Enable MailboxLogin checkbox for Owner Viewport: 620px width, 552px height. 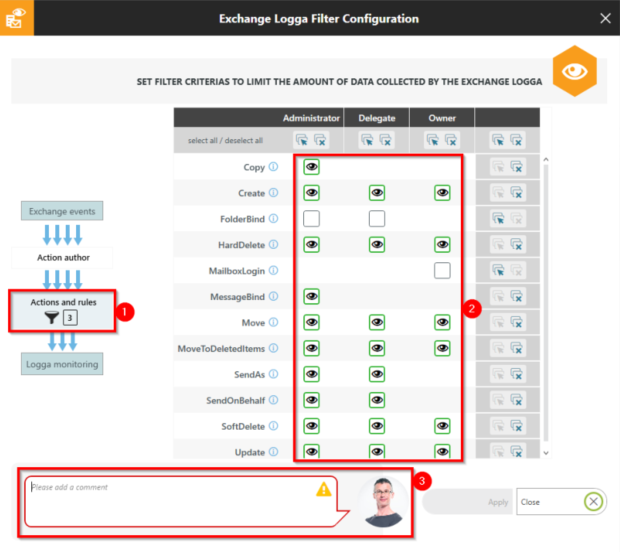pos(442,270)
